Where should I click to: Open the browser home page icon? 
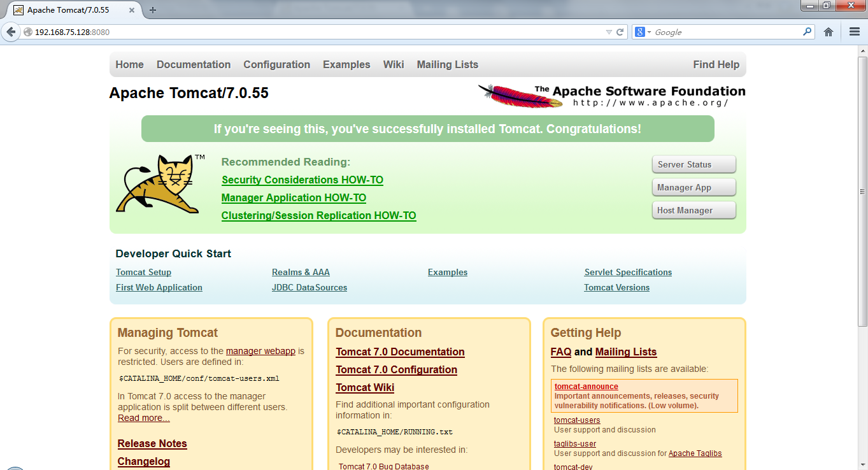point(829,32)
